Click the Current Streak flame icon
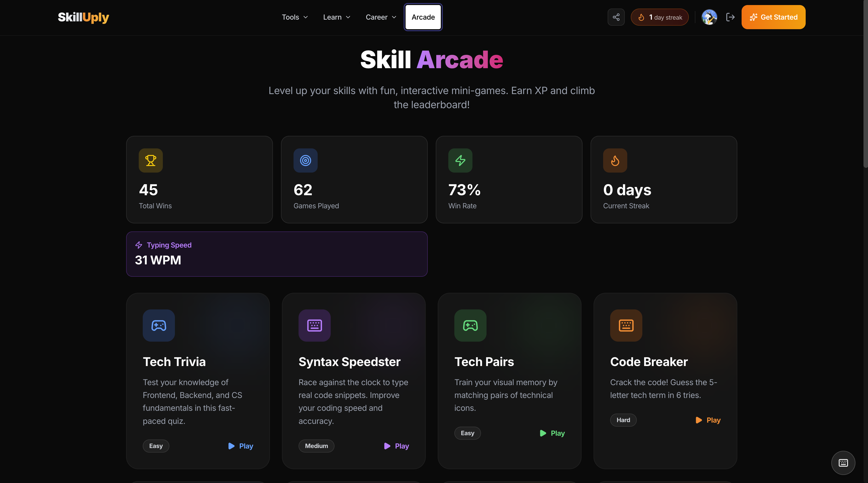Image resolution: width=868 pixels, height=483 pixels. (x=615, y=160)
